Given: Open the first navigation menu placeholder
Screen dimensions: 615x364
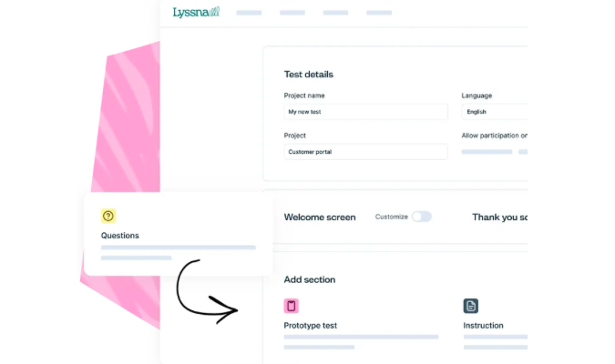Looking at the screenshot, I should (x=249, y=13).
